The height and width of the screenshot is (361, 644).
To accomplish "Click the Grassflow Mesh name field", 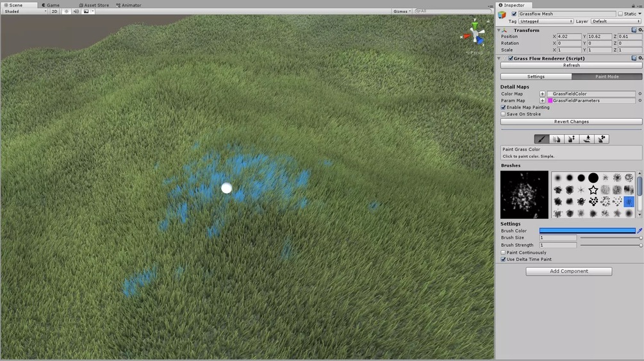I will [567, 13].
